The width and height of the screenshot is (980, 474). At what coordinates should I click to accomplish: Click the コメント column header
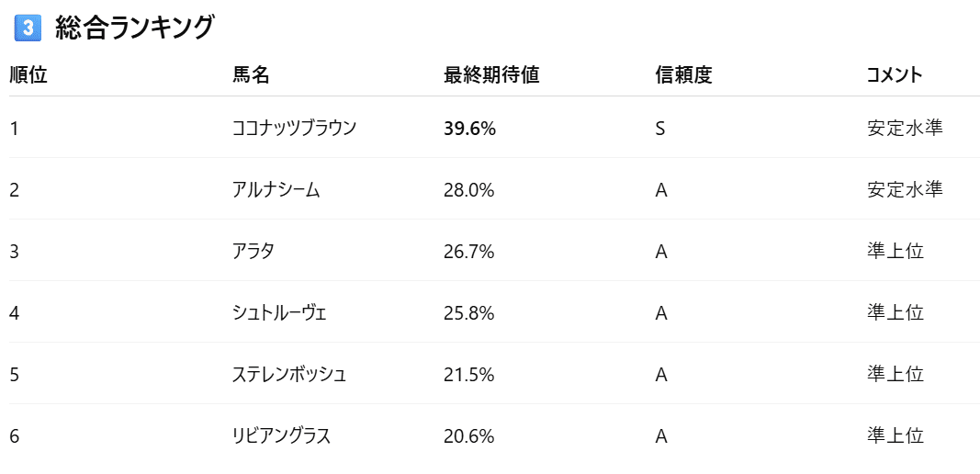point(894,75)
